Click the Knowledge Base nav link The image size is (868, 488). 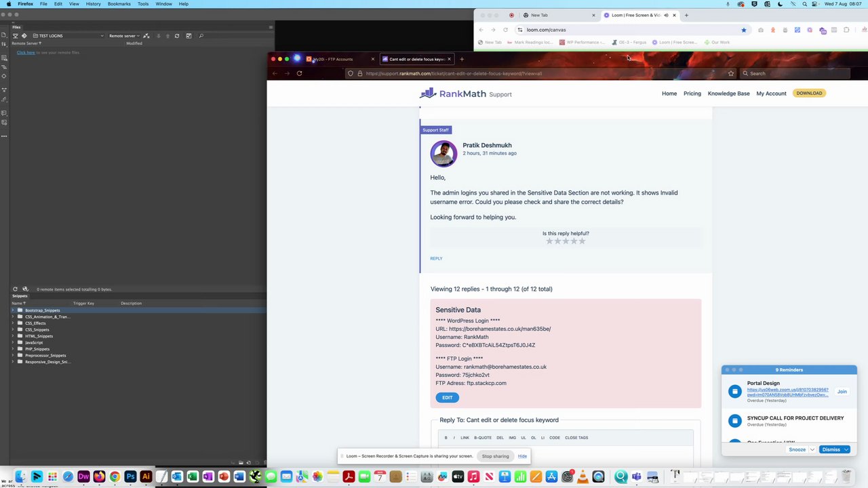(x=728, y=94)
